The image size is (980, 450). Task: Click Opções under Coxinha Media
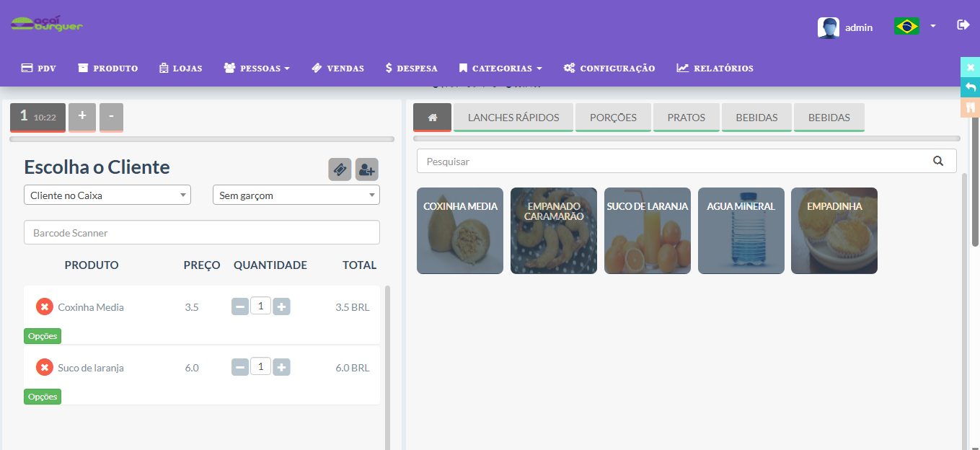tap(43, 336)
